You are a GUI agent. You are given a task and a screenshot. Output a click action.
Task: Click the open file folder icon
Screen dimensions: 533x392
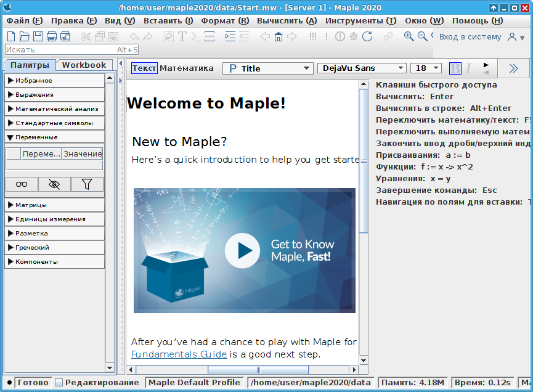[x=25, y=36]
